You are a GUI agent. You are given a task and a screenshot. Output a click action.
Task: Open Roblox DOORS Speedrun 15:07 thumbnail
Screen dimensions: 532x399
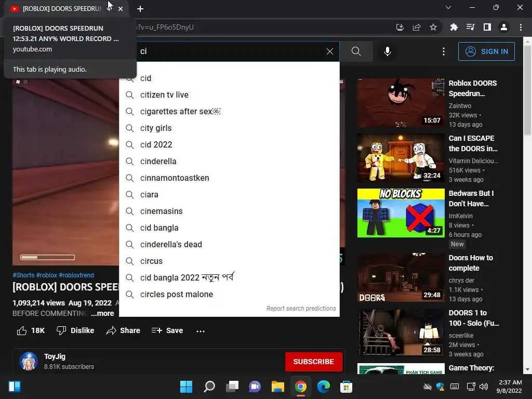pyautogui.click(x=401, y=103)
